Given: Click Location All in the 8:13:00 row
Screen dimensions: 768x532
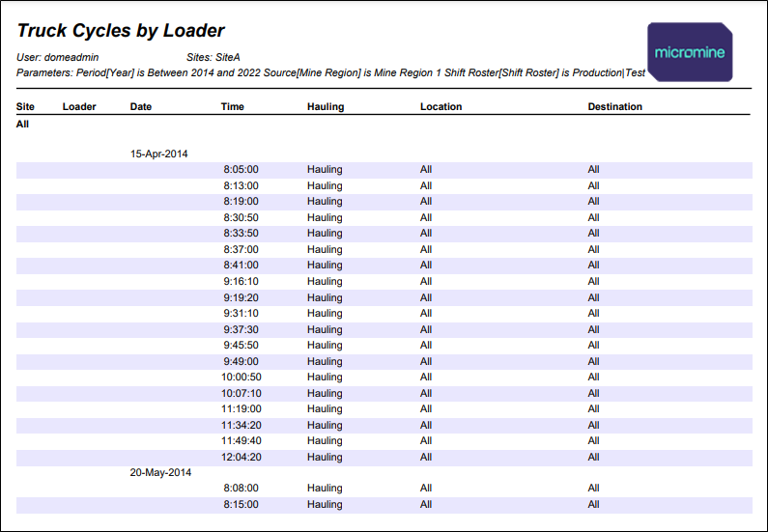Looking at the screenshot, I should click(426, 185).
